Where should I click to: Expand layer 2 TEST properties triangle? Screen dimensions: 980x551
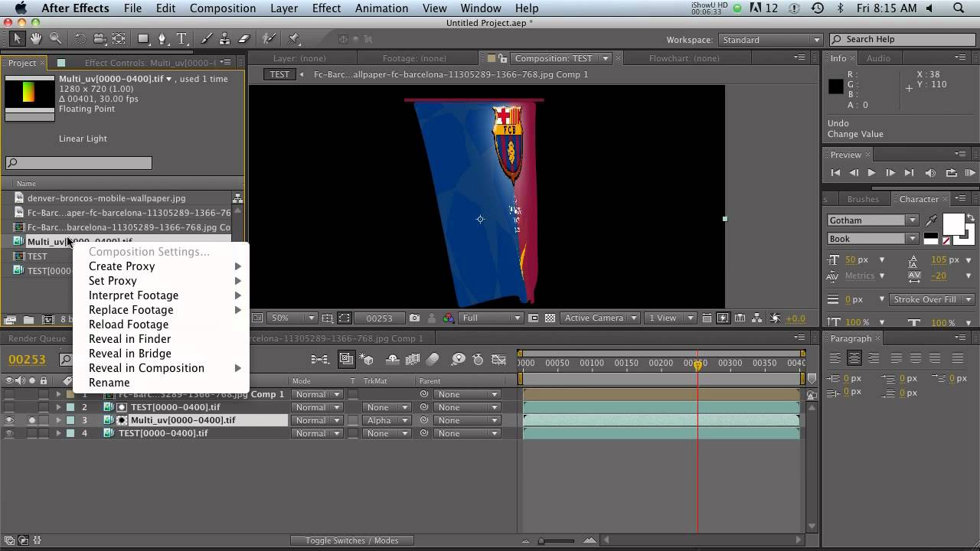pyautogui.click(x=58, y=407)
